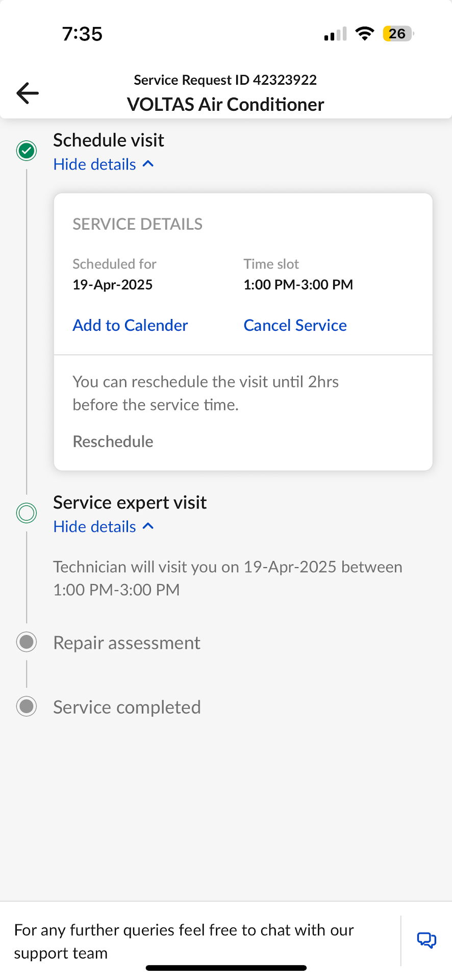Tap the Repair assessment step label
452x980 pixels.
[x=127, y=643]
